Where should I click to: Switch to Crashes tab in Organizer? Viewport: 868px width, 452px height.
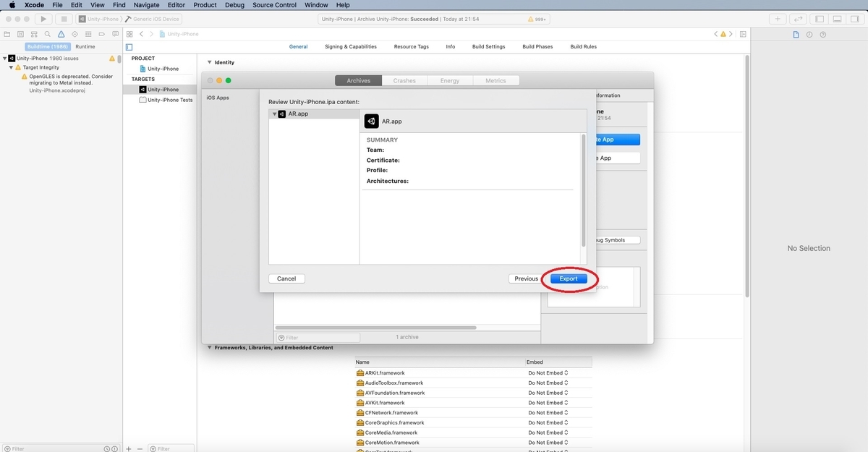pyautogui.click(x=404, y=81)
